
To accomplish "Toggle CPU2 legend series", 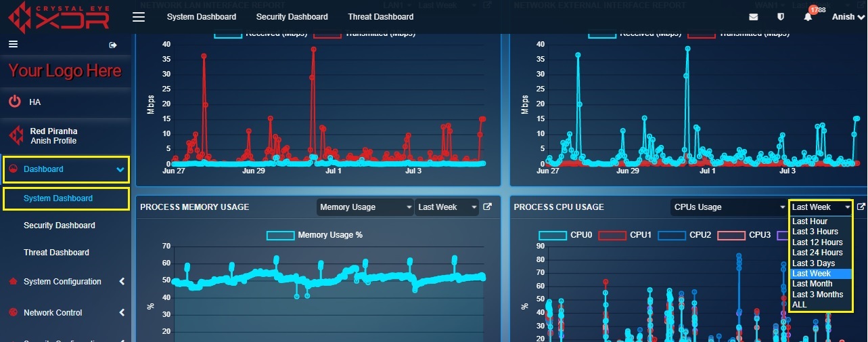I will (x=685, y=235).
